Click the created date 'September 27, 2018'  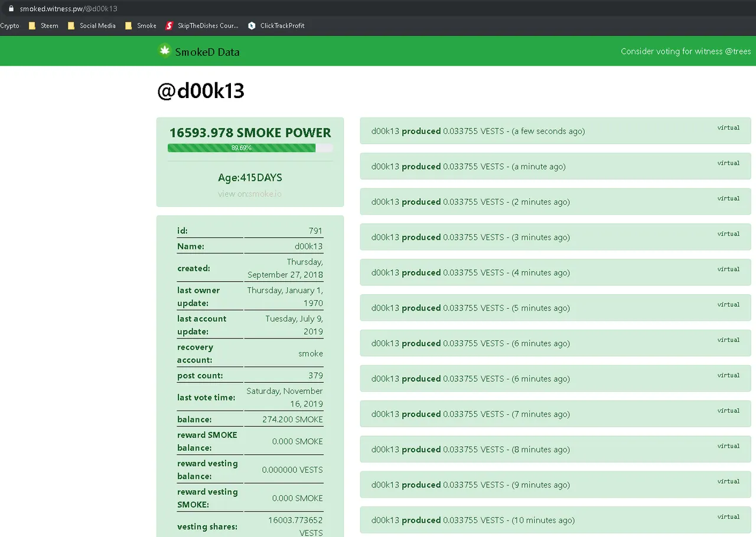pos(285,275)
